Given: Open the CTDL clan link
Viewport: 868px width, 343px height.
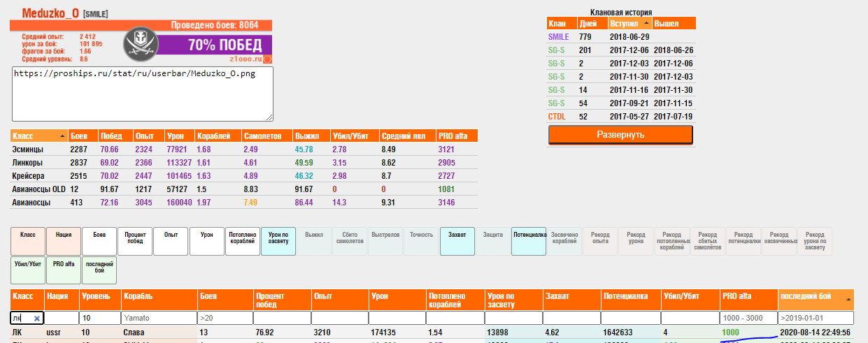Looking at the screenshot, I should [557, 116].
